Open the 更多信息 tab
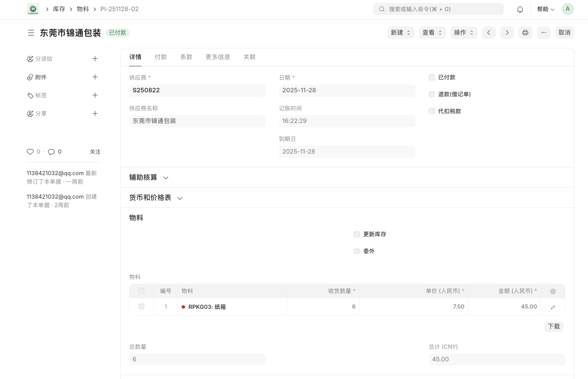This screenshot has height=379, width=588. (x=218, y=57)
